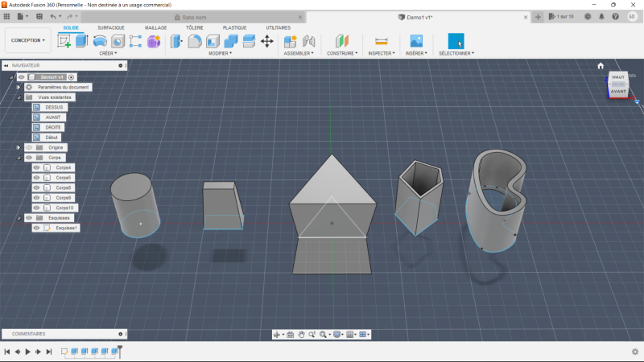
Task: Click the Pan hand icon in navigation bar
Action: pyautogui.click(x=301, y=334)
